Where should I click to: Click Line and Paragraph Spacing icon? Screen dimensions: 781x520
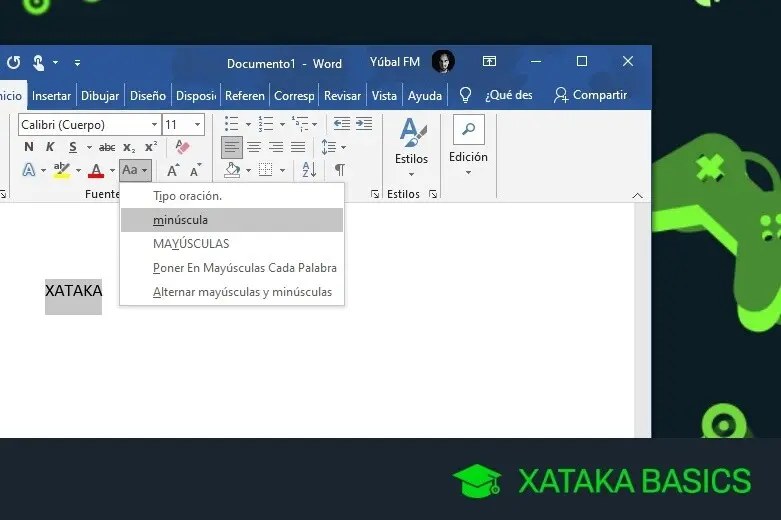[329, 147]
